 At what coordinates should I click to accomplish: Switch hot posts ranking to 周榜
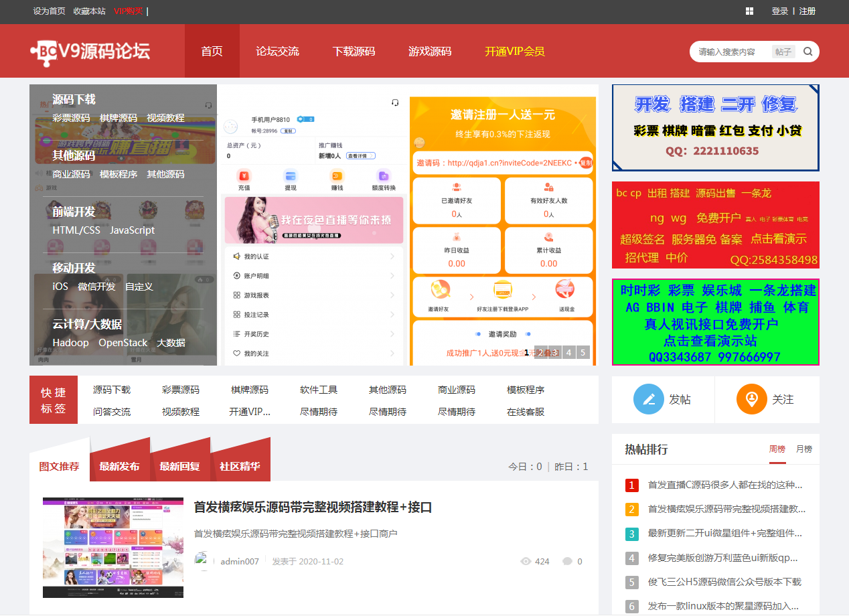coord(777,449)
